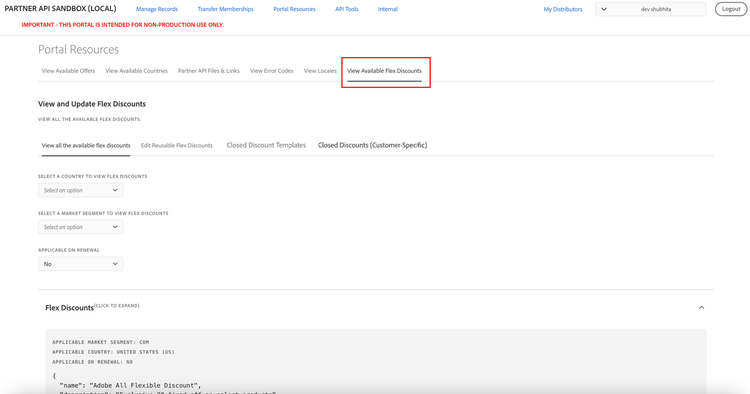Click the Applicable Market Segment: COM line
750x394 pixels.
click(x=100, y=342)
